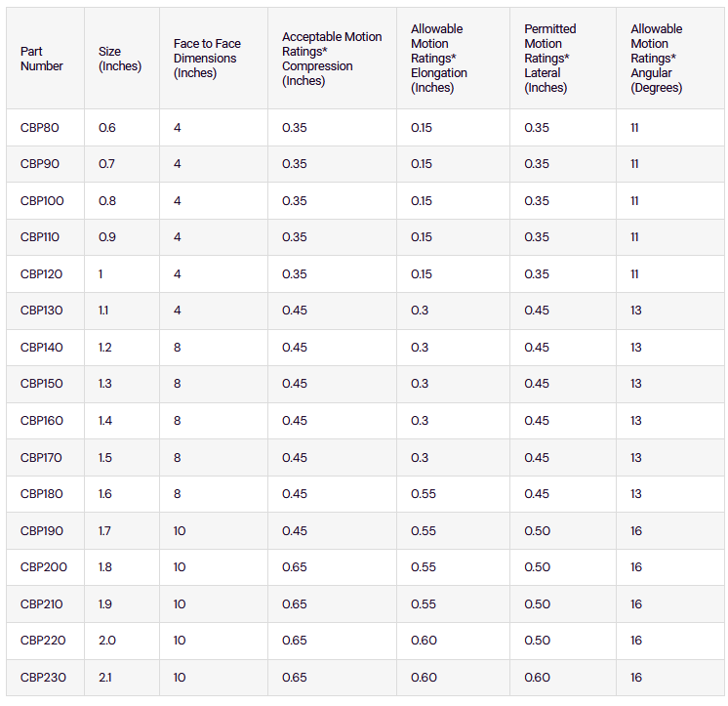Screen dimensions: 728x706
Task: Select the Face to Face Dimensions header
Action: (x=207, y=59)
